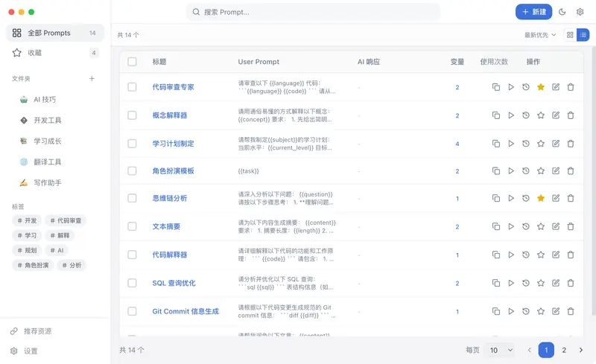
Task: Unfavorite 思维链分析 using the star icon
Action: (541, 199)
